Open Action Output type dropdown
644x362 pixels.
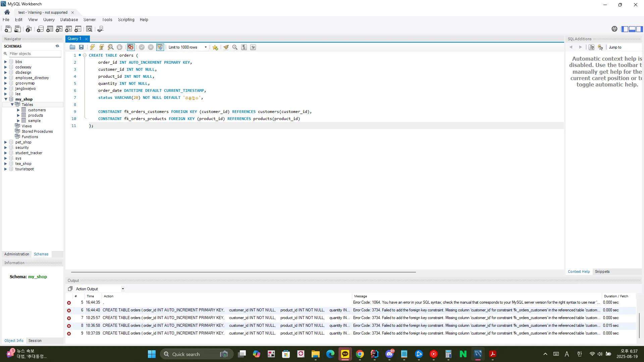[123, 289]
